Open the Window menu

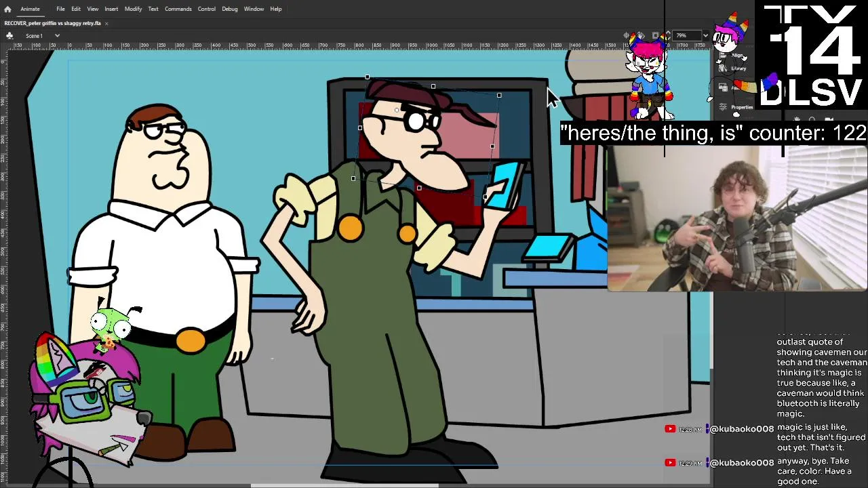point(254,9)
